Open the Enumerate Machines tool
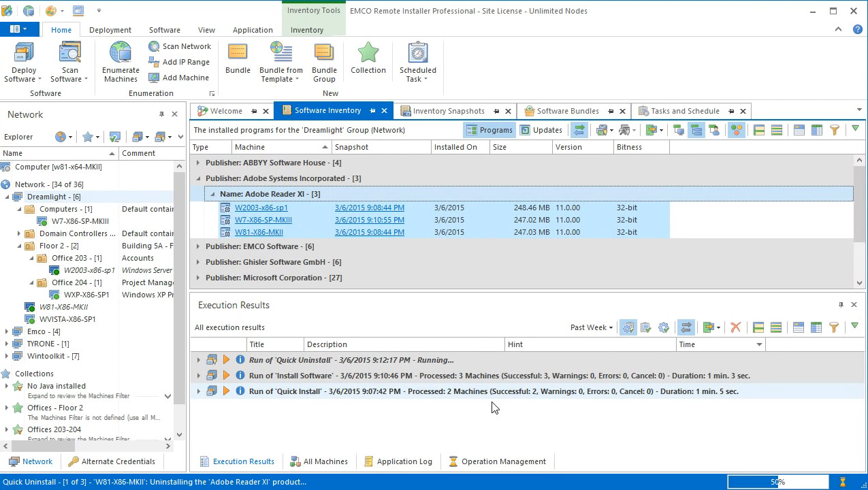 120,54
